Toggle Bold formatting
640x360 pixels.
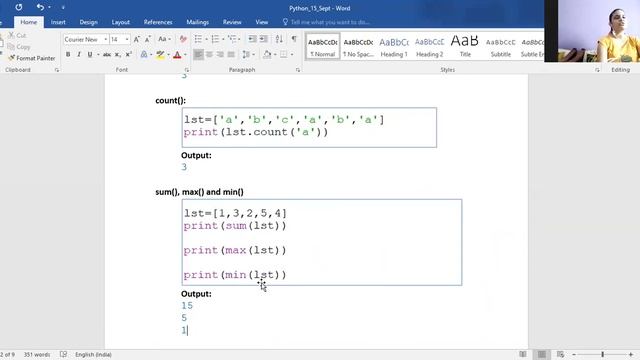click(x=68, y=54)
